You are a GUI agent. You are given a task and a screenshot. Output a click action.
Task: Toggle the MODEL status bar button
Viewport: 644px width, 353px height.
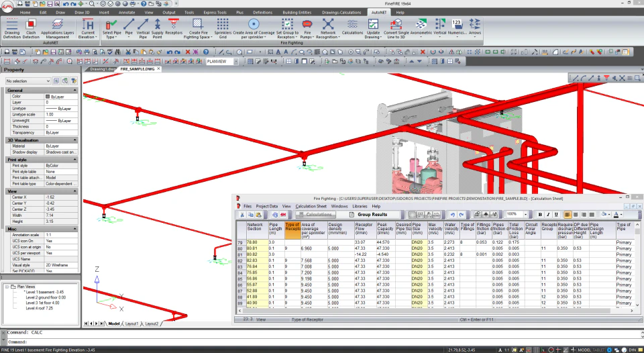click(x=584, y=350)
